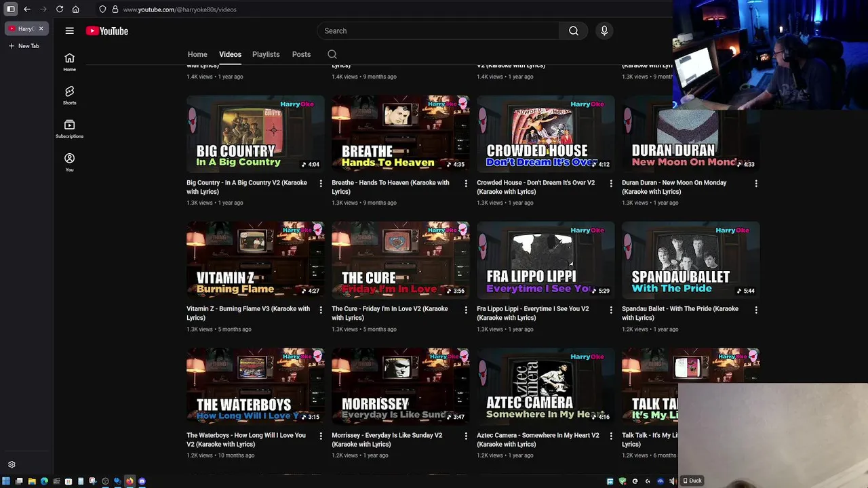Click the Duck taskbar item
This screenshot has height=488, width=868.
[x=692, y=481]
